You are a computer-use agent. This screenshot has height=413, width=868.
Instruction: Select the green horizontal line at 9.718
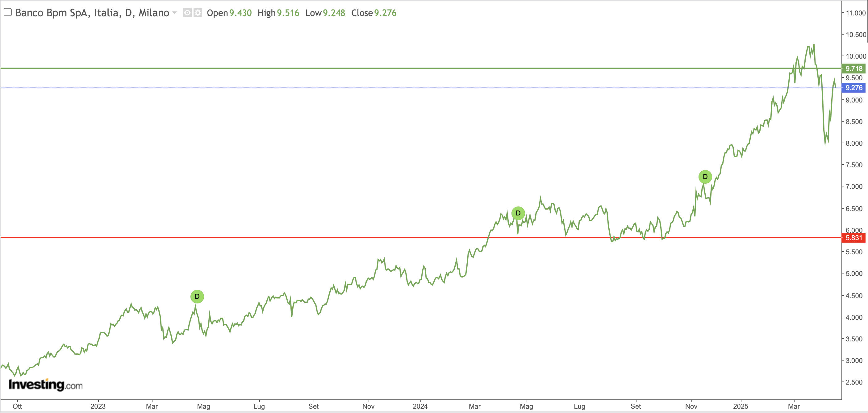tap(420, 68)
